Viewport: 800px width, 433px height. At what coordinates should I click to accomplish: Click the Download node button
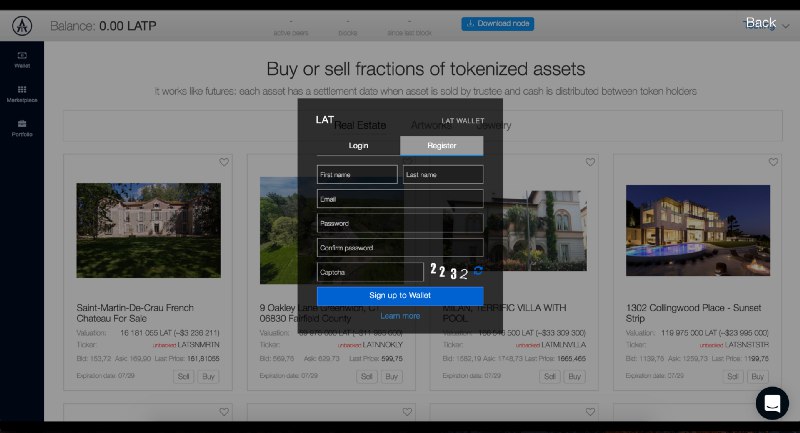(498, 23)
